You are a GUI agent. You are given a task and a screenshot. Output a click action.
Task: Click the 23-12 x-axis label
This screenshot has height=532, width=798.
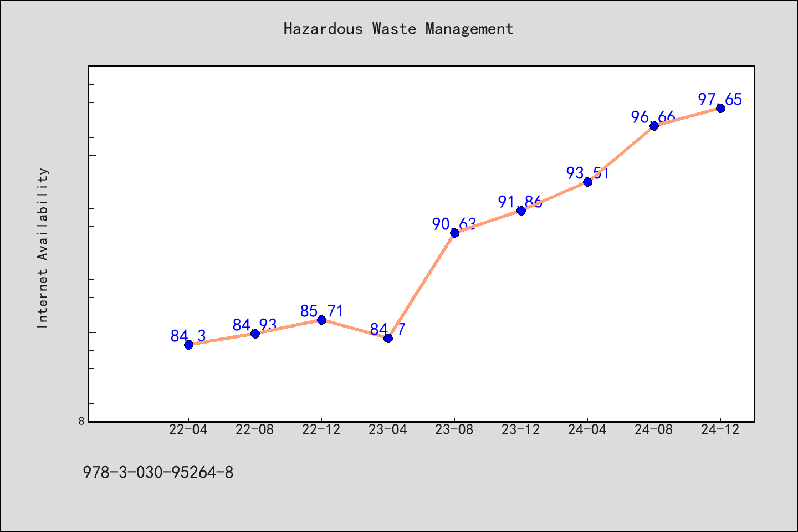pyautogui.click(x=521, y=430)
